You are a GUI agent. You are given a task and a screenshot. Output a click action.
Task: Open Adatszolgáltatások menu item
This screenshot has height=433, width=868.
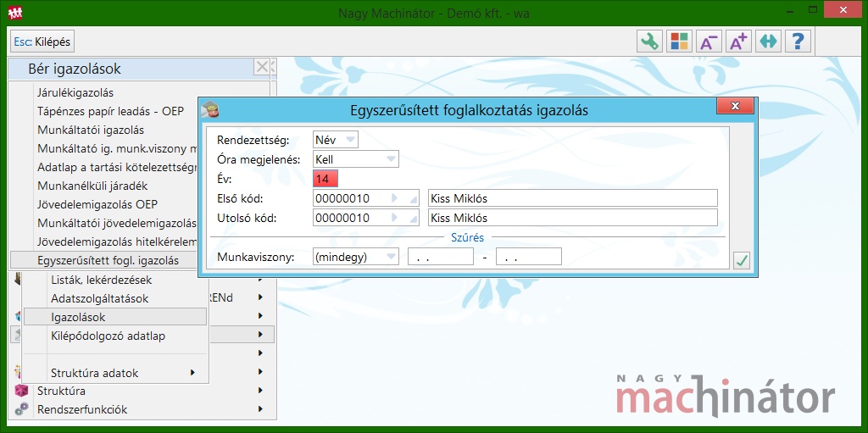100,298
